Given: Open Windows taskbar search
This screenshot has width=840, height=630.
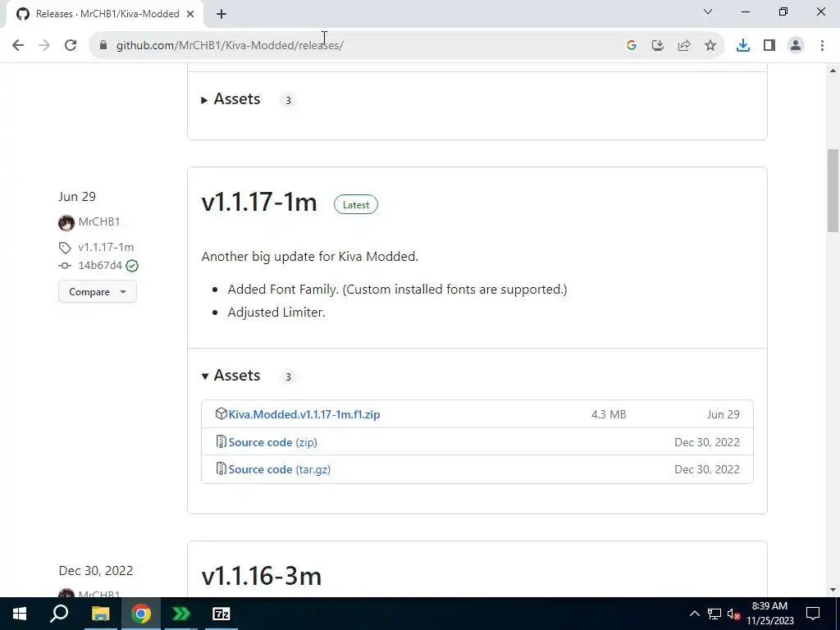Looking at the screenshot, I should 59,614.
